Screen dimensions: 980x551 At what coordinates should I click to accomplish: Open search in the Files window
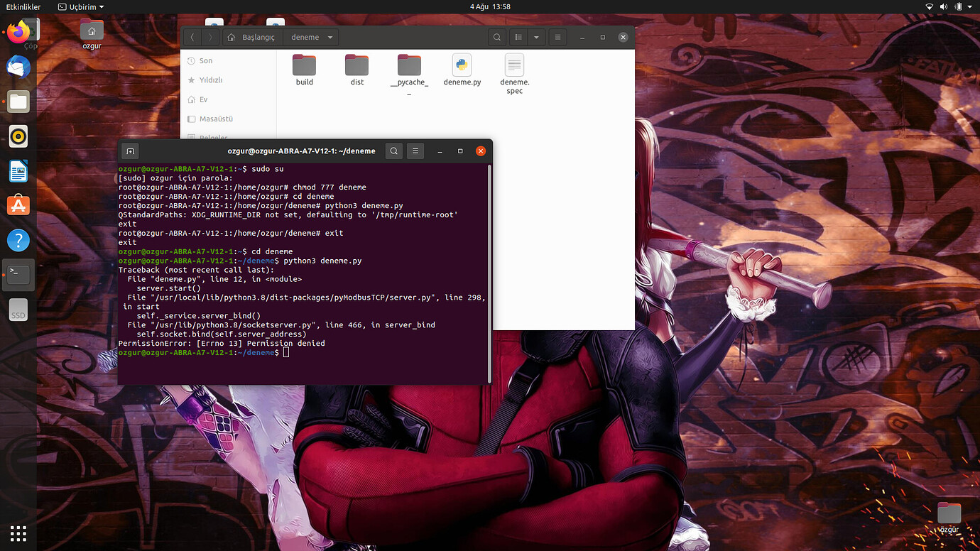497,37
